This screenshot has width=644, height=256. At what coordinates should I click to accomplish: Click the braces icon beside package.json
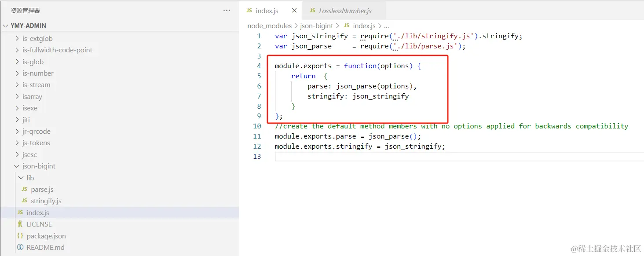pos(20,236)
